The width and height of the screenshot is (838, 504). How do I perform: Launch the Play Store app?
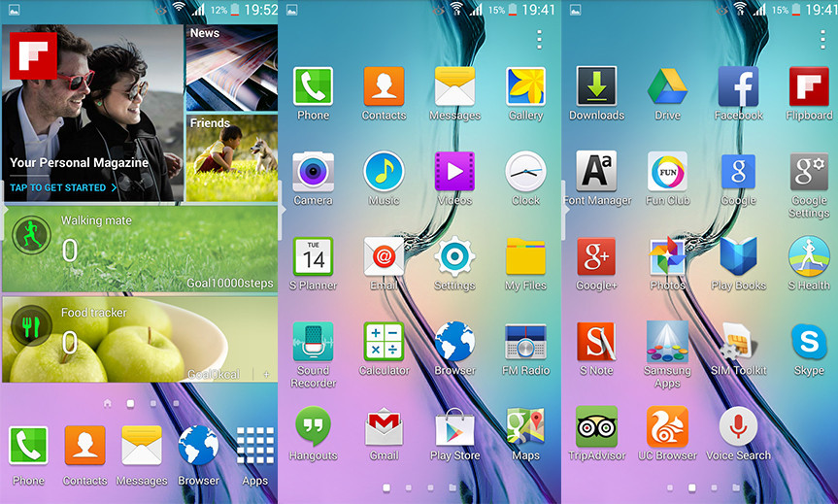click(454, 427)
